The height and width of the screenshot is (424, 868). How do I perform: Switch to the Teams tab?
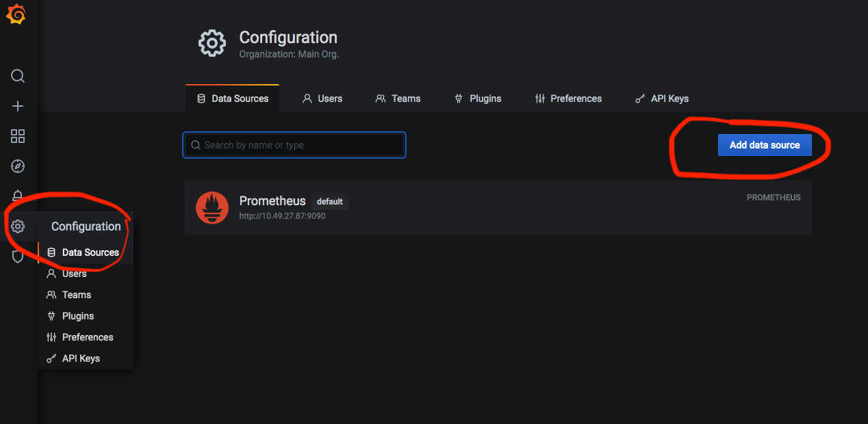398,98
